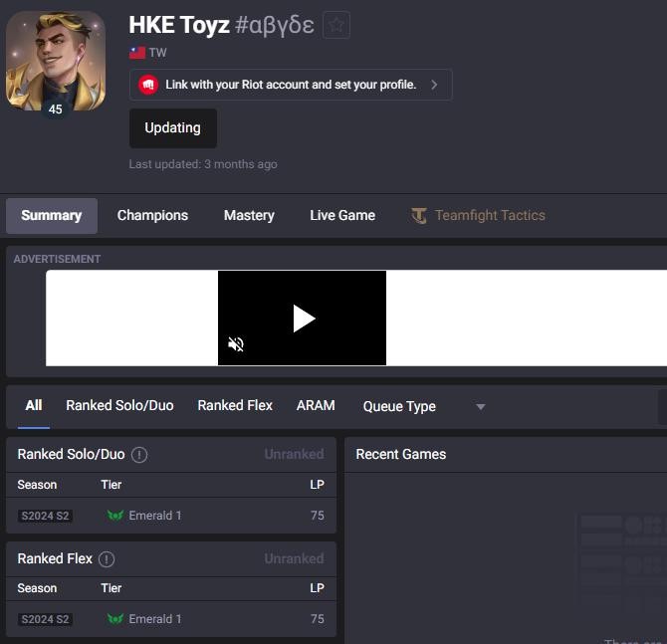Click the favorite star icon beside summoner name
This screenshot has height=644, width=667.
point(336,25)
